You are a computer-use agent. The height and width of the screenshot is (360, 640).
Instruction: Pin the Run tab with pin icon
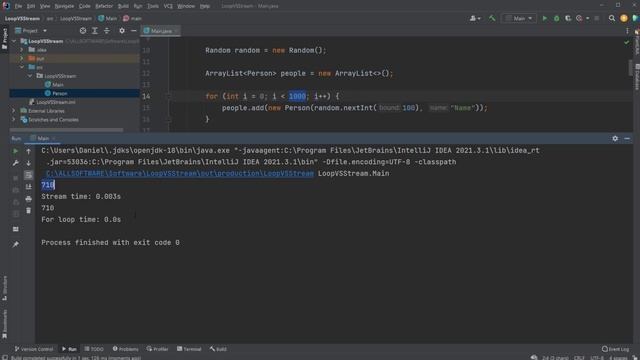tap(16, 244)
